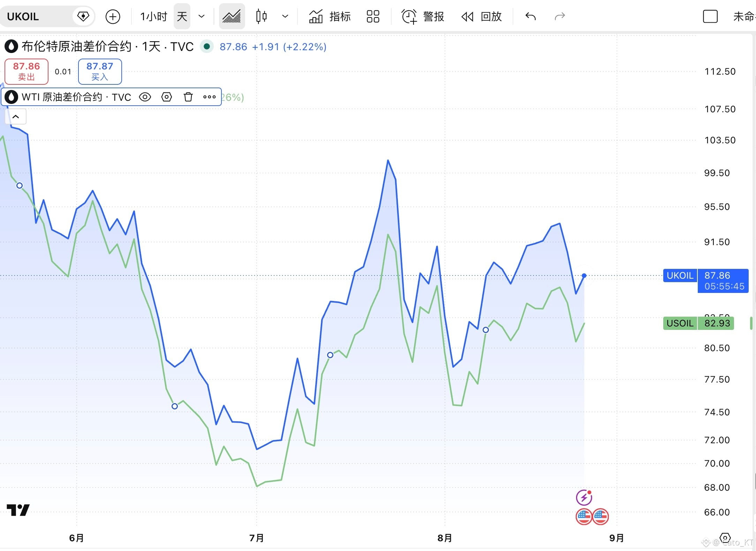
Task: Click the UKOIL price axis label
Action: pos(680,275)
